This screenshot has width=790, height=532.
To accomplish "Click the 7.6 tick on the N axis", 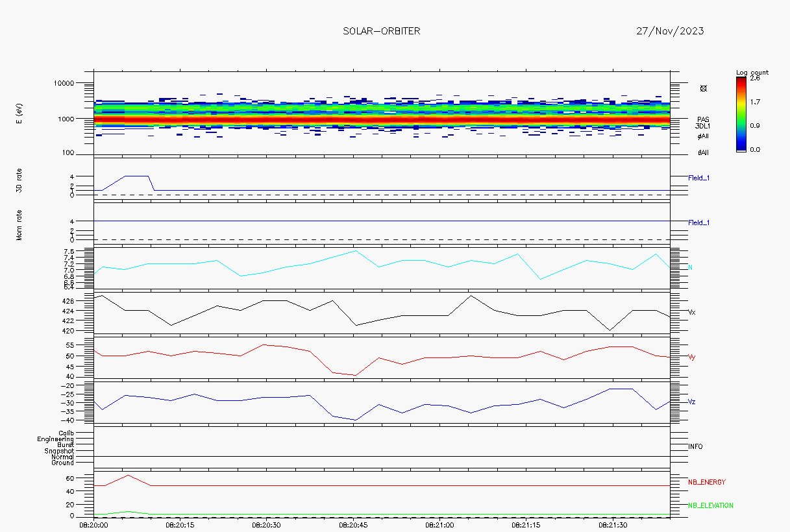I will [x=69, y=250].
